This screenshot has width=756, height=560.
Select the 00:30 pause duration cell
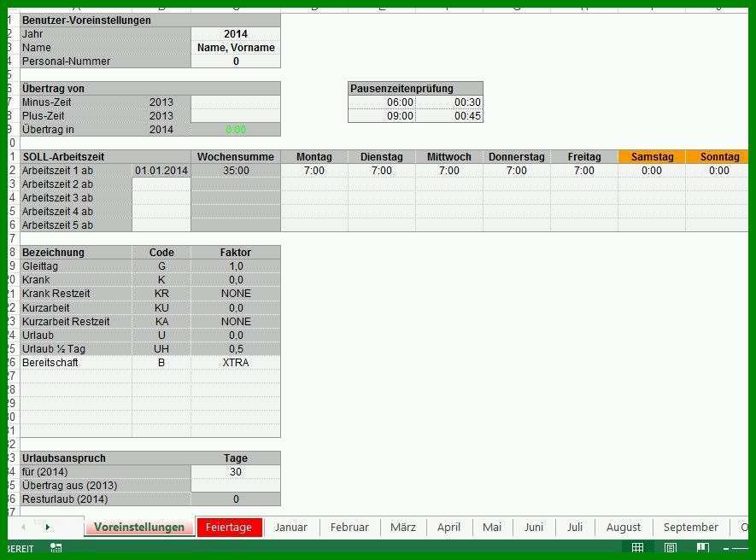[449, 102]
